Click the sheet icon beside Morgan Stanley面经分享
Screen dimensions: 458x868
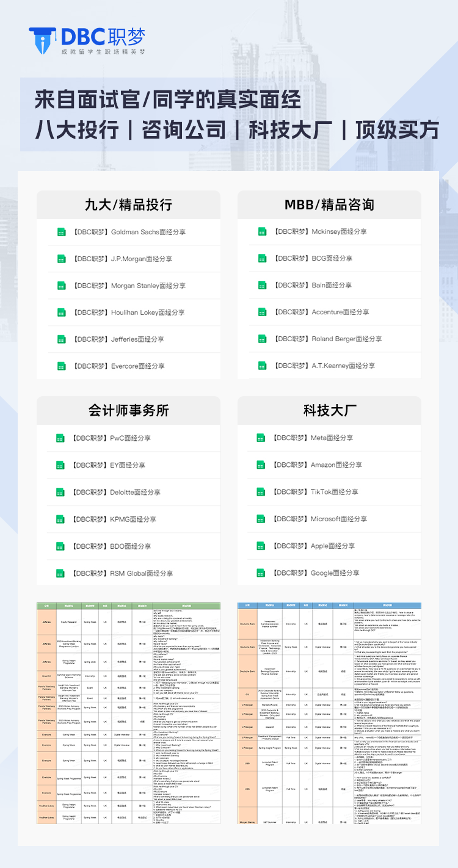coord(61,286)
